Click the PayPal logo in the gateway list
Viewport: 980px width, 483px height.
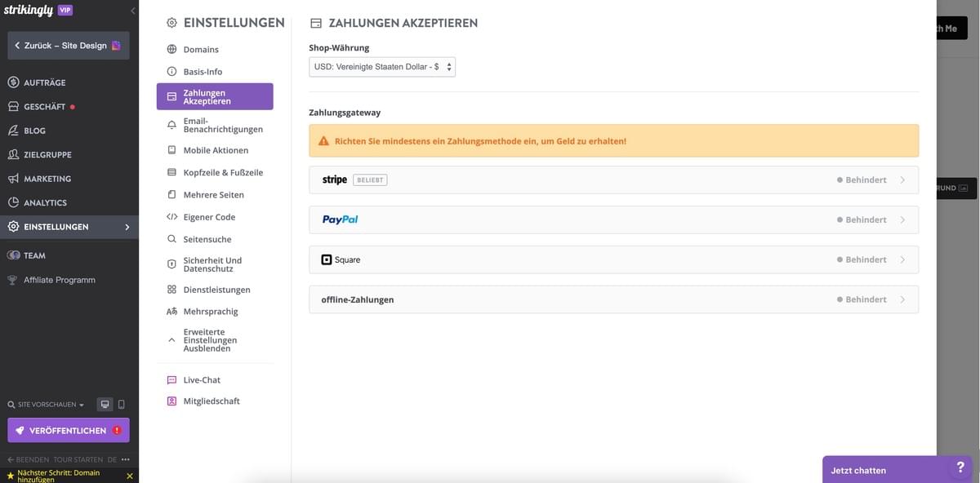(339, 219)
